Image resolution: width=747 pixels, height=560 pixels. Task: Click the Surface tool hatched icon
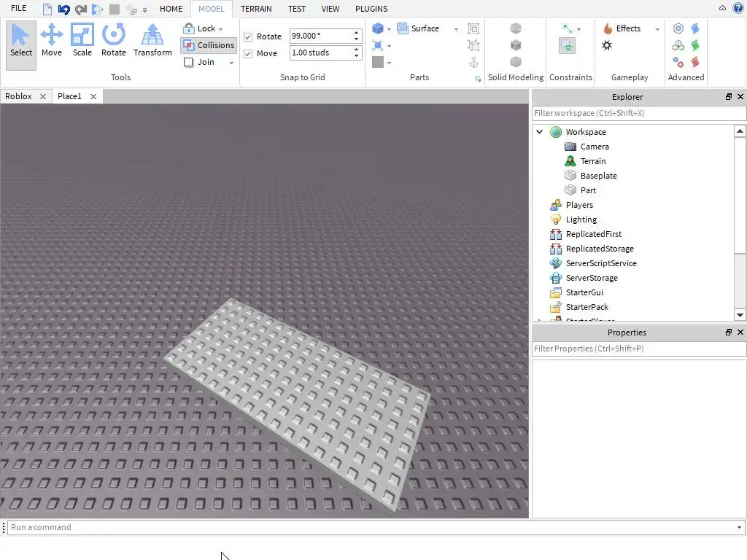(403, 28)
